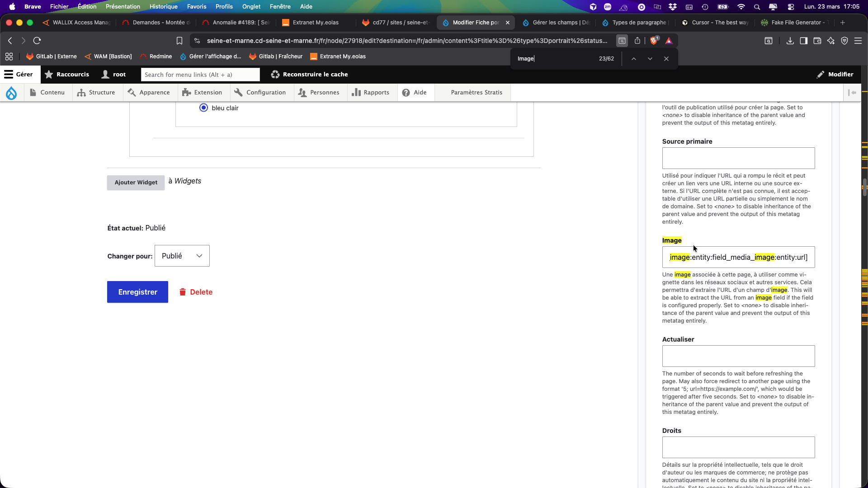This screenshot has height=488, width=868.
Task: Select the bleu clair radio button
Action: pos(203,108)
